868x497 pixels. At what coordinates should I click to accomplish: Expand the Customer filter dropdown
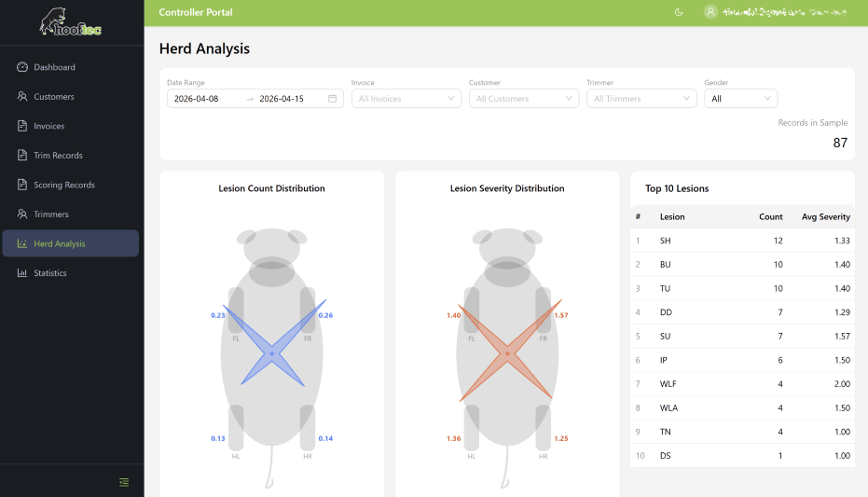pos(523,99)
